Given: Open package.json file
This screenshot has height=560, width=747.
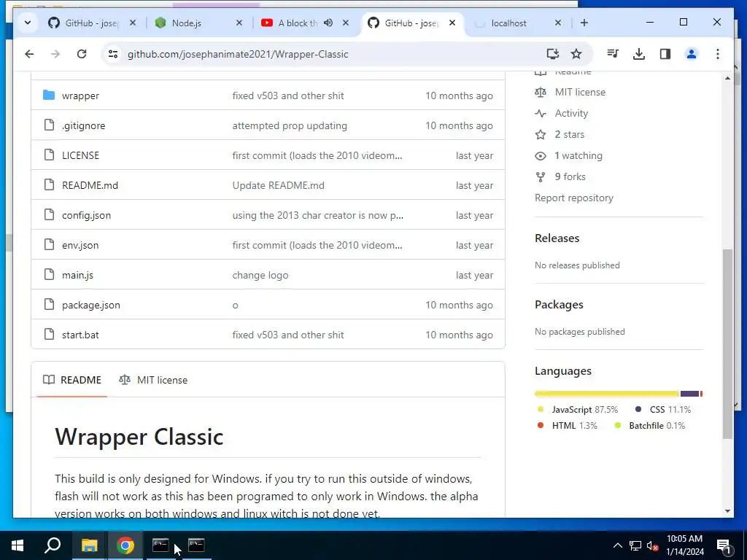Looking at the screenshot, I should point(91,306).
